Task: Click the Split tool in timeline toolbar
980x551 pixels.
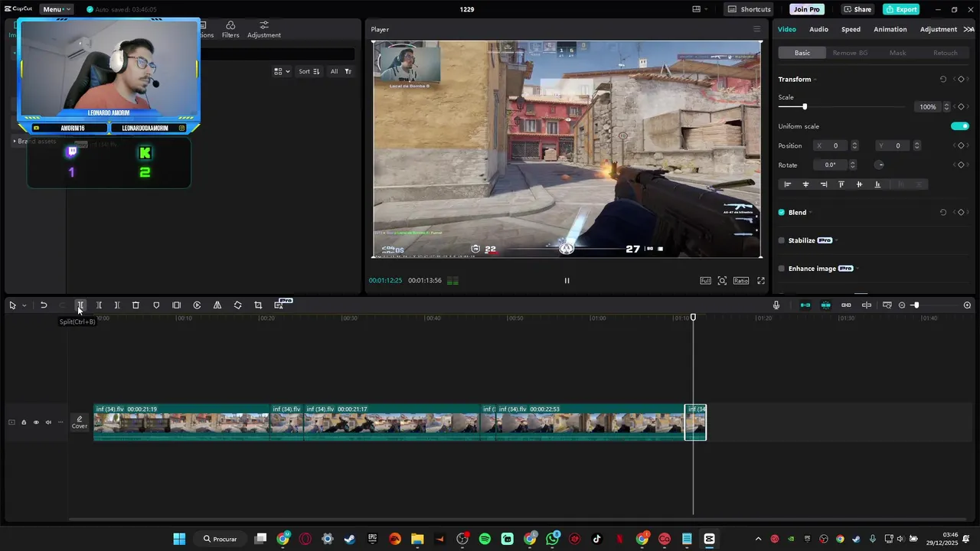Action: [80, 305]
